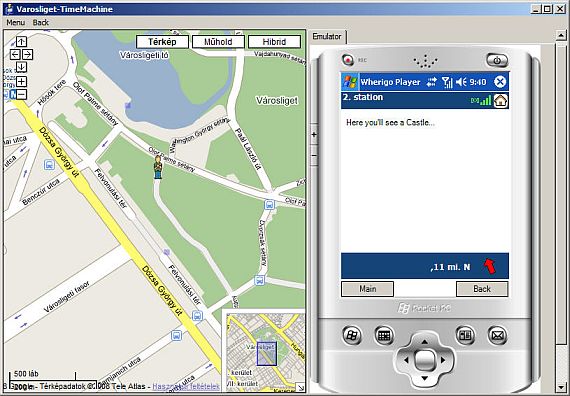Click the Városligeti tó lake label
Image resolution: width=570 pixels, height=396 pixels.
click(x=144, y=55)
